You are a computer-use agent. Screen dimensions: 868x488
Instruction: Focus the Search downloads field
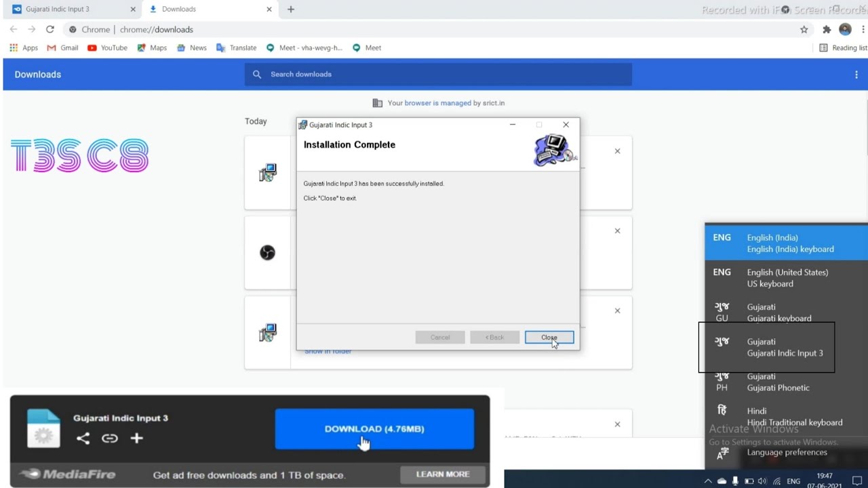tap(438, 75)
